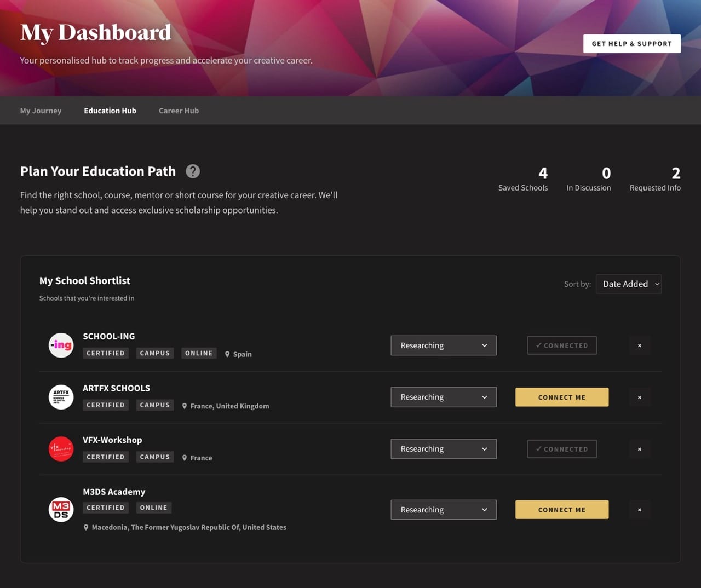701x588 pixels.
Task: Click the help question mark icon
Action: 193,171
